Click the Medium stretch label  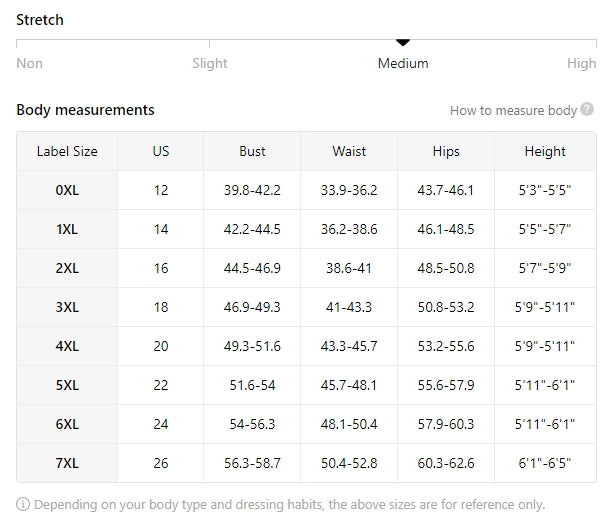pyautogui.click(x=403, y=63)
